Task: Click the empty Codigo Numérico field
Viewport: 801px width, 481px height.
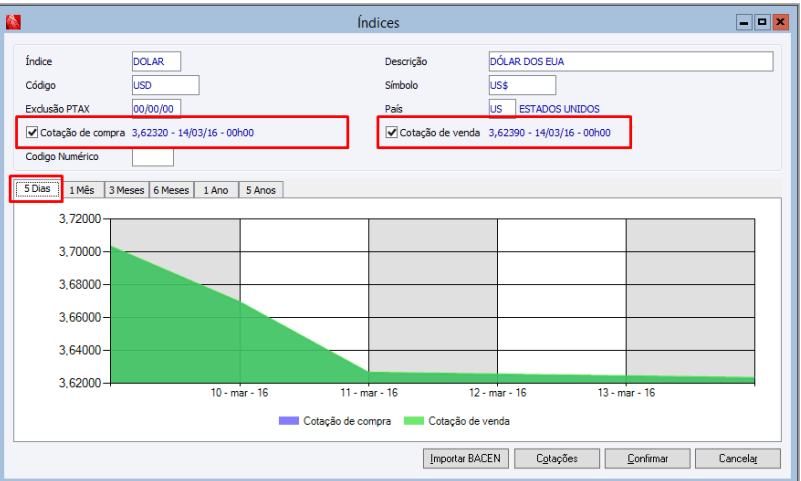Action: click(153, 157)
